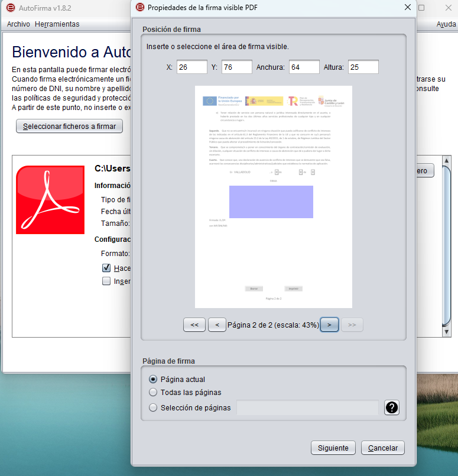Click the 'Bienvenido a Auto' heading
The width and height of the screenshot is (458, 476).
pyautogui.click(x=72, y=51)
